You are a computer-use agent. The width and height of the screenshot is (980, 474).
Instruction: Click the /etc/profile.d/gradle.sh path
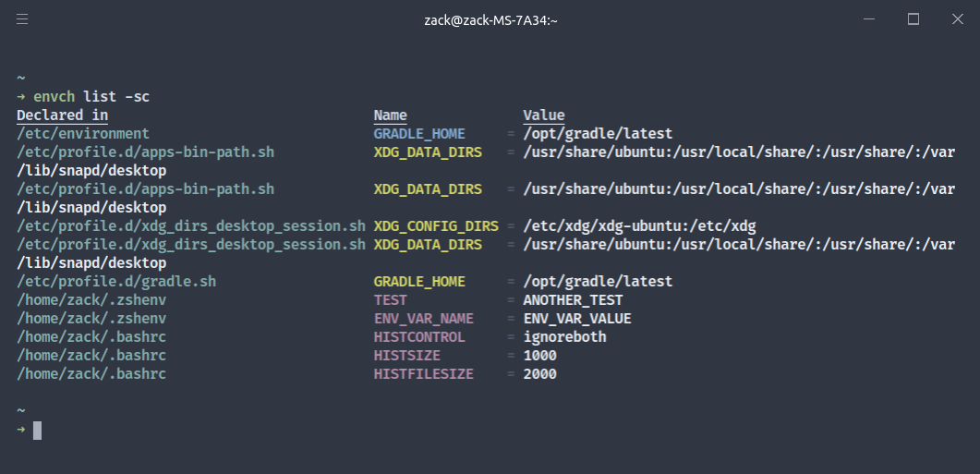click(x=116, y=282)
